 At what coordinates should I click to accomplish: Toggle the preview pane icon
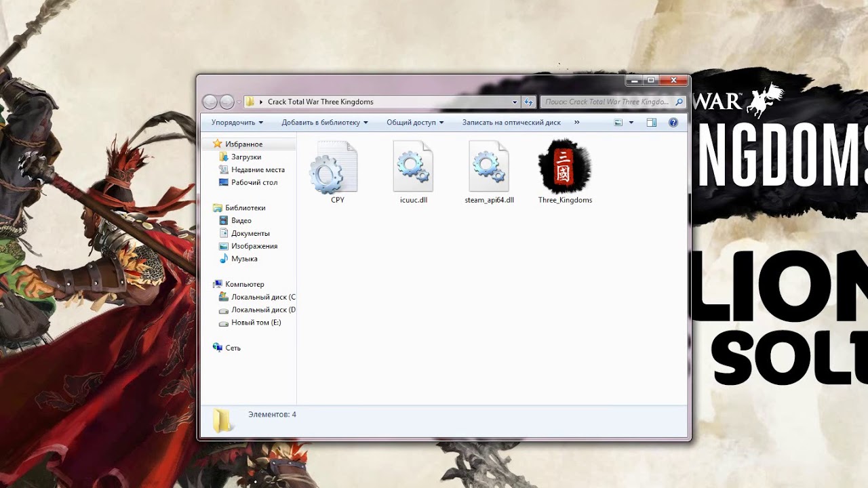pyautogui.click(x=651, y=123)
